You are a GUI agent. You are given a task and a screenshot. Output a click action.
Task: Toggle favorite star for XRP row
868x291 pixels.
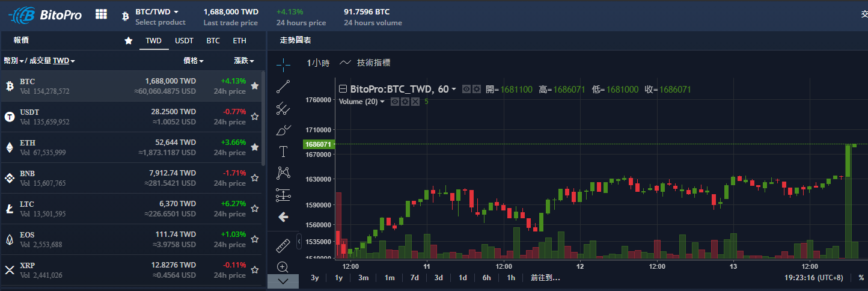[255, 270]
